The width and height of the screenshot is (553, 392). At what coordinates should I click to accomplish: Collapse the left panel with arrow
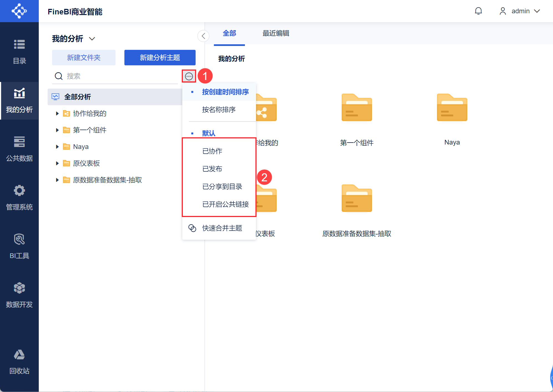[x=203, y=36]
